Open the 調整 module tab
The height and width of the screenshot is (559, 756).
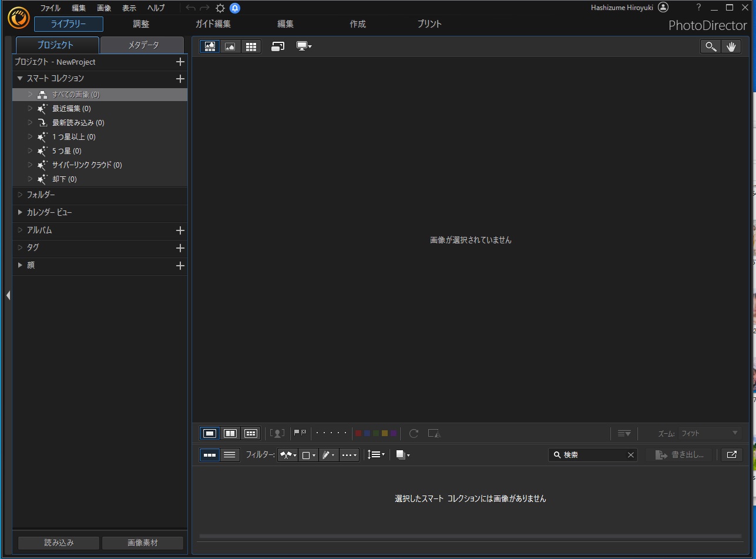pos(141,24)
